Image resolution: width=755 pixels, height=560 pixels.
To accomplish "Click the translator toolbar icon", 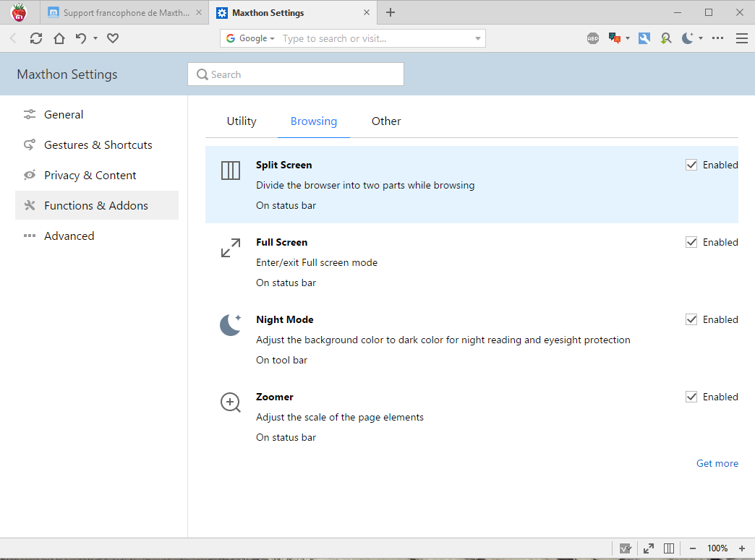I will point(615,38).
